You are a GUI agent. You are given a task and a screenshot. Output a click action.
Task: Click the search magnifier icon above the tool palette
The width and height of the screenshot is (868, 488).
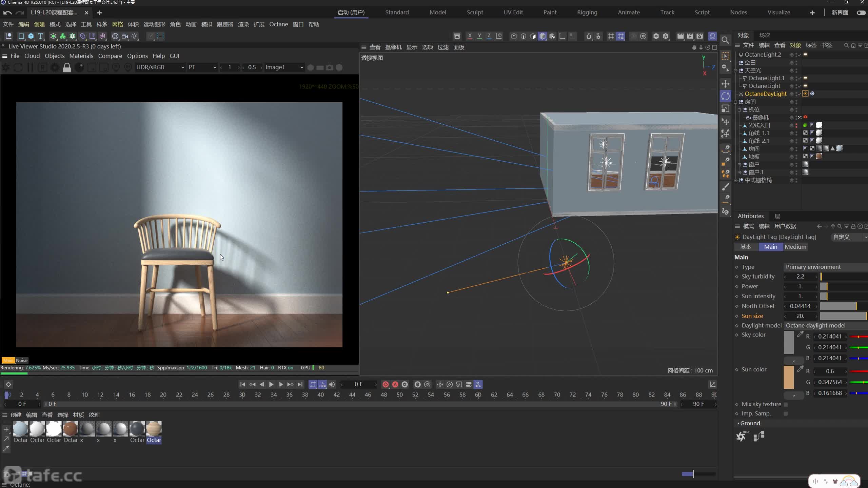point(725,40)
